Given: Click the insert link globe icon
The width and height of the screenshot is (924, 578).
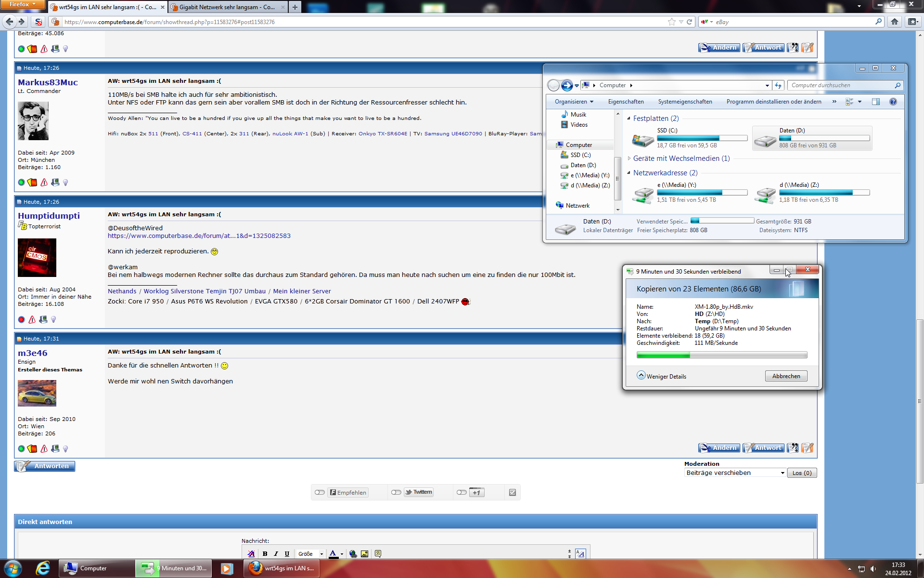Looking at the screenshot, I should (353, 554).
